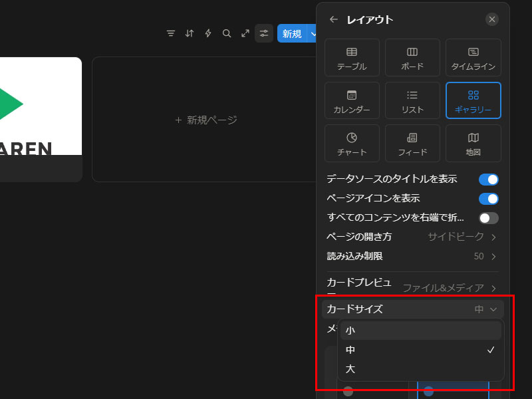Select the ボード layout
Screen dimensions: 532x399
click(x=412, y=58)
